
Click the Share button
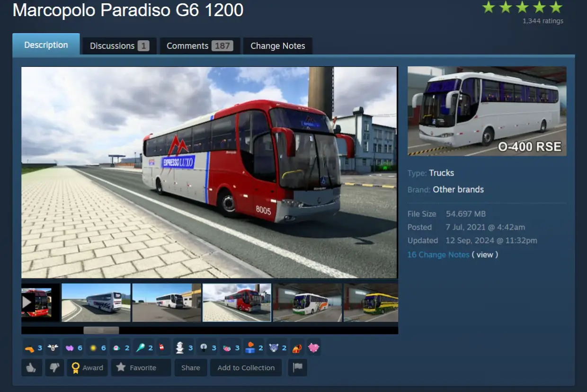tap(191, 368)
